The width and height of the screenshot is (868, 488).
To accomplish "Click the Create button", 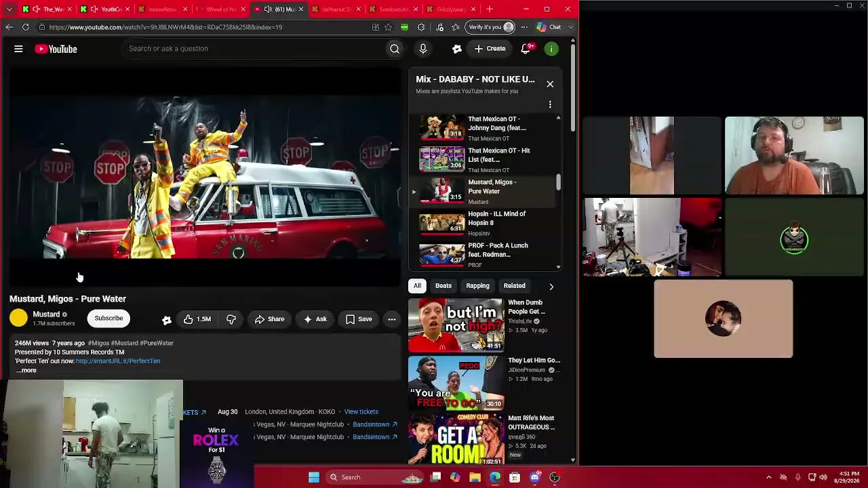I will (x=490, y=49).
